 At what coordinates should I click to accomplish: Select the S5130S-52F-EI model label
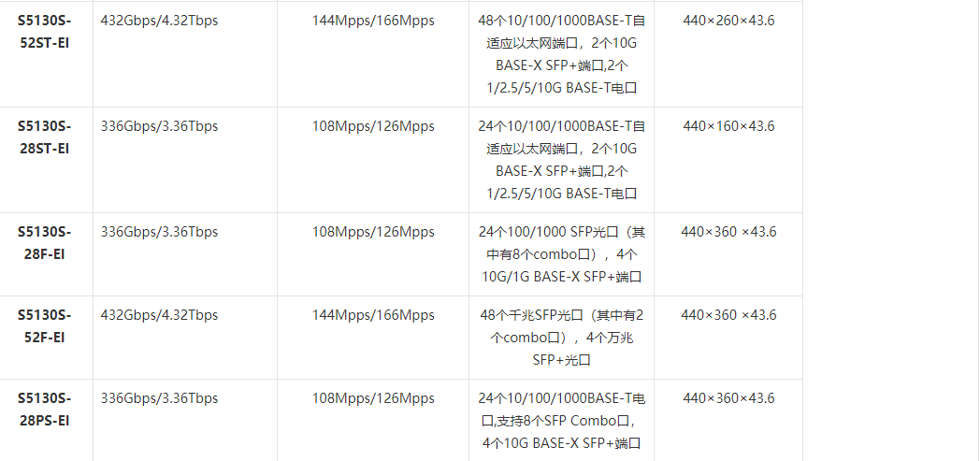coord(44,326)
